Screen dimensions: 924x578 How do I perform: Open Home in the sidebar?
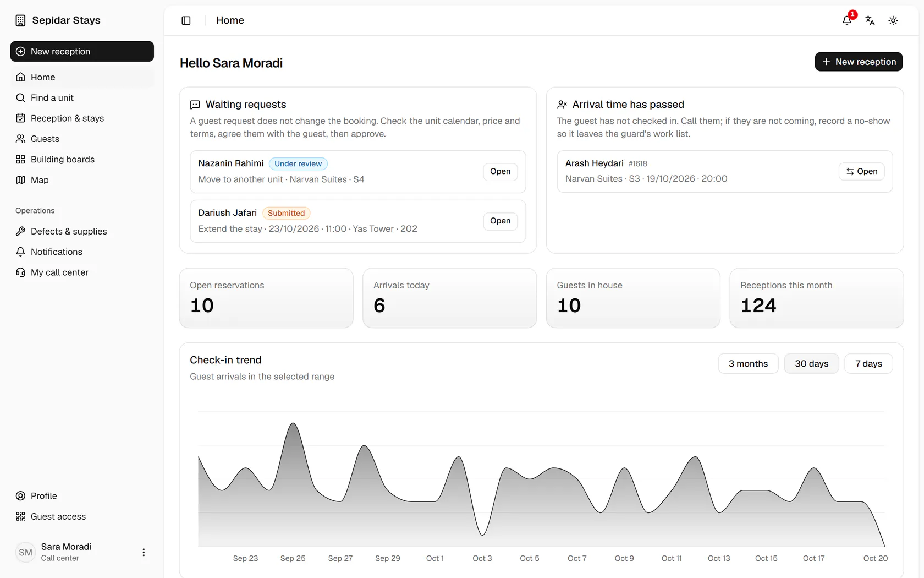click(82, 77)
